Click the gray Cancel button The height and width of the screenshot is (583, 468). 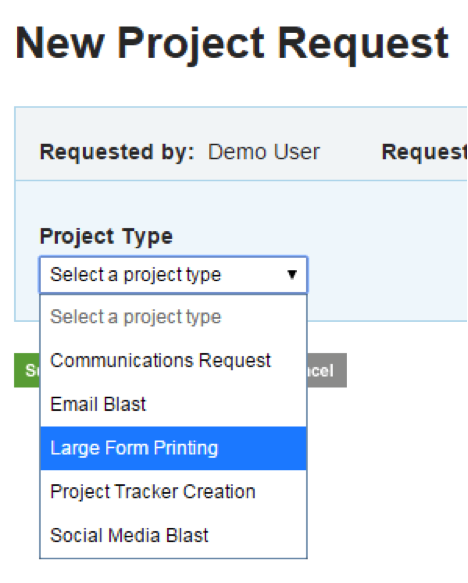(327, 370)
